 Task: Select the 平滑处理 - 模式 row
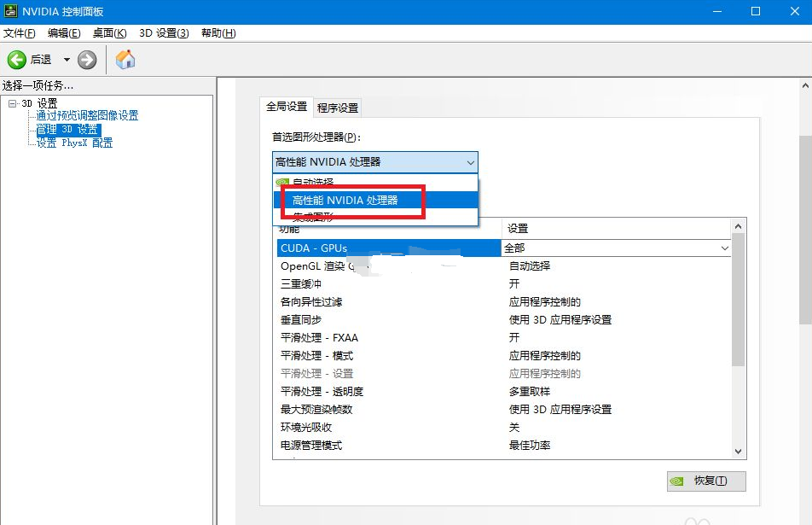[x=504, y=356]
